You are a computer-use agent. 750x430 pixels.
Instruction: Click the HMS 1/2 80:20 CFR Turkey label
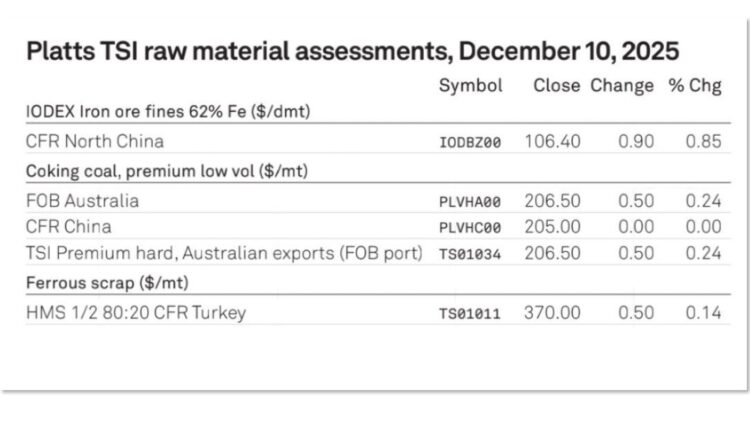pyautogui.click(x=136, y=313)
